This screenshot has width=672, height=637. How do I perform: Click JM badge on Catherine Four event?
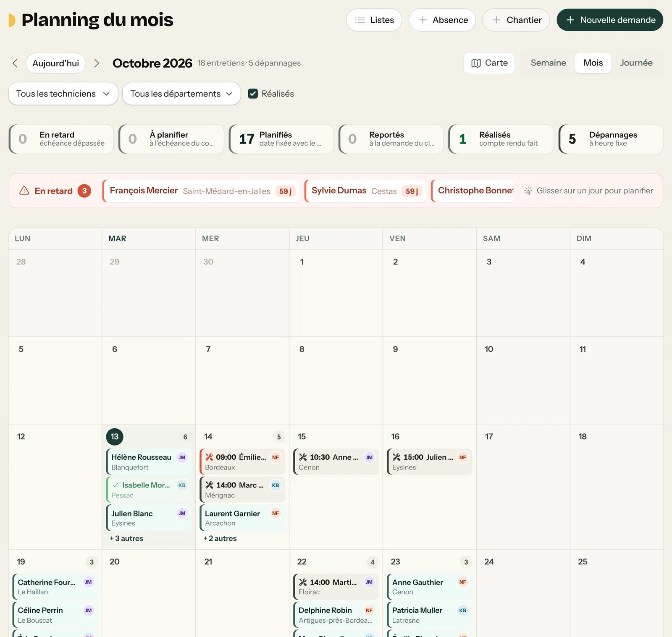pos(88,582)
